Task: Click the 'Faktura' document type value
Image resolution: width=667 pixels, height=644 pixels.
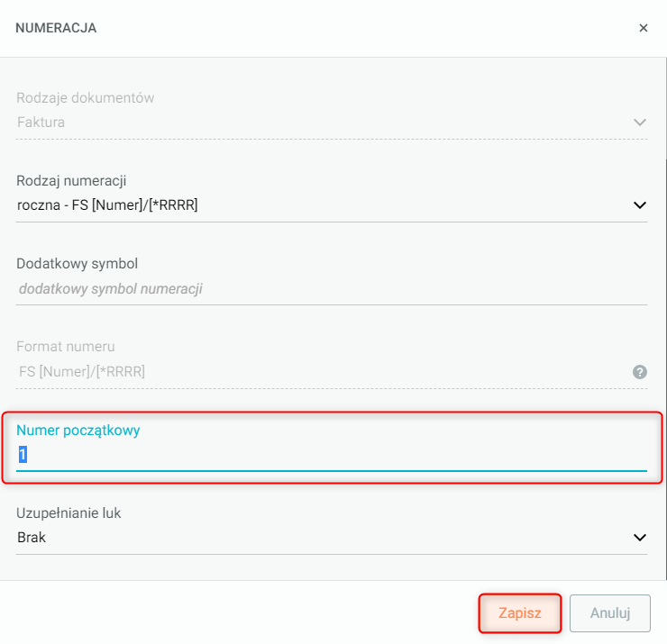Action: tap(41, 122)
